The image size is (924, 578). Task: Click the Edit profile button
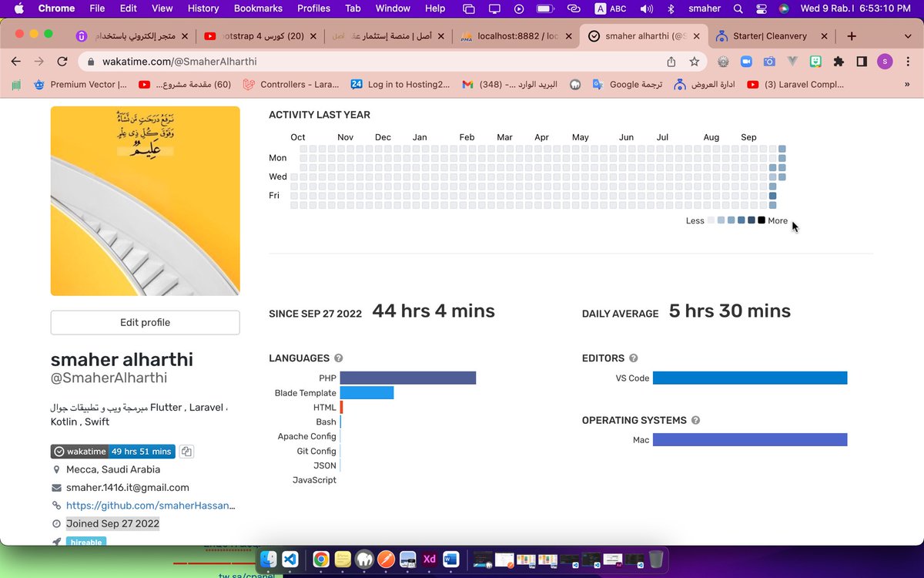[x=145, y=323]
